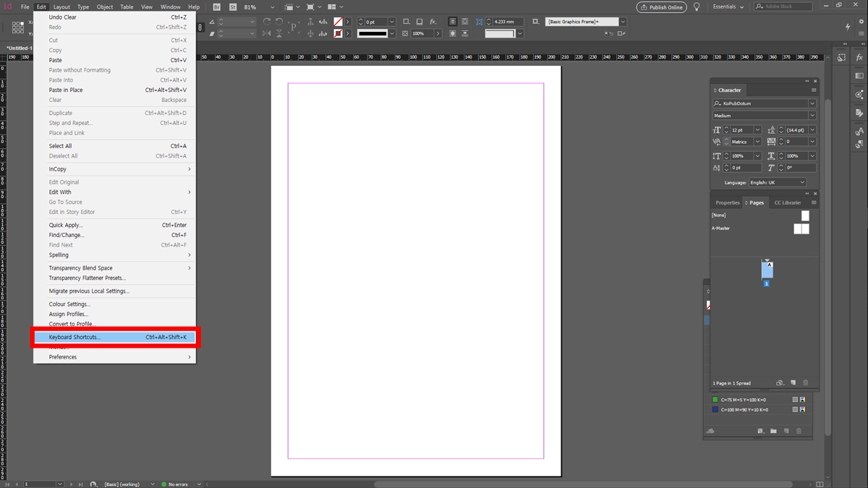Open Adobe Bridge via the Br icon
Viewport: 868px width, 488px height.
coord(217,7)
